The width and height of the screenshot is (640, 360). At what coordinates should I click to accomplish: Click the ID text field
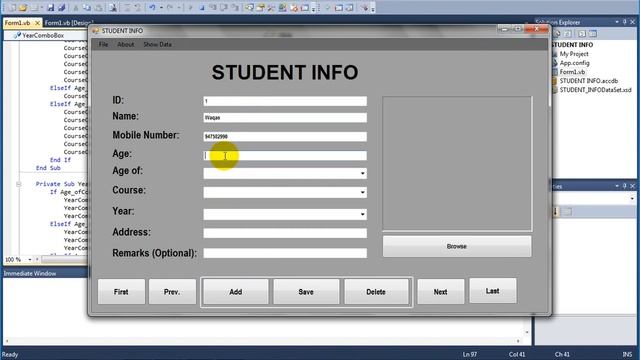(285, 101)
